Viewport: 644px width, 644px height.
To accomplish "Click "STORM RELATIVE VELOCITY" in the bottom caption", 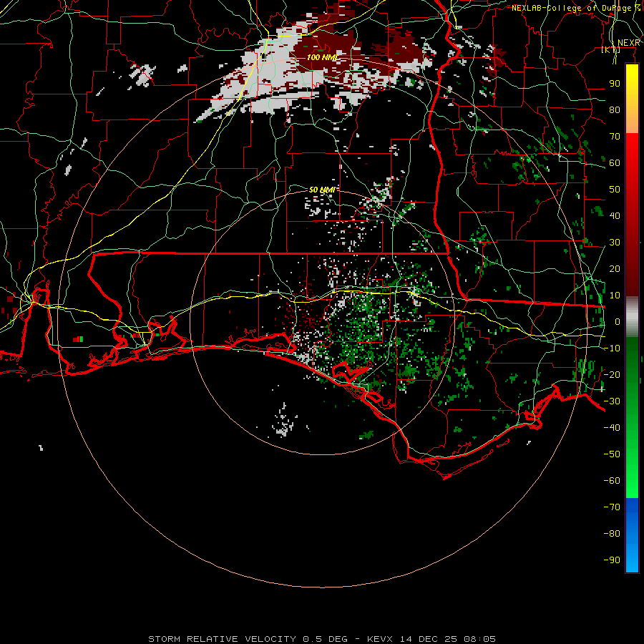I will [222, 639].
